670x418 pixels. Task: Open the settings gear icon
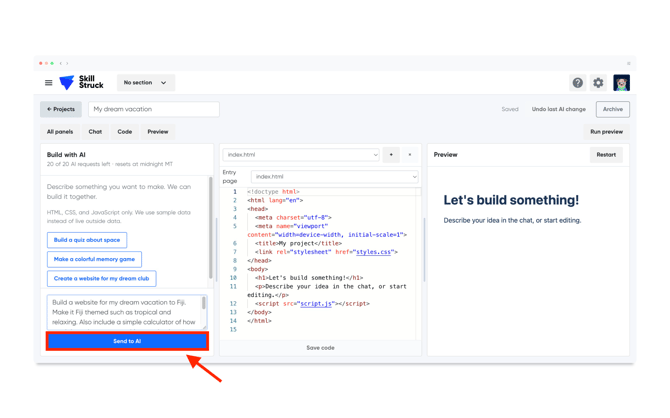(598, 82)
